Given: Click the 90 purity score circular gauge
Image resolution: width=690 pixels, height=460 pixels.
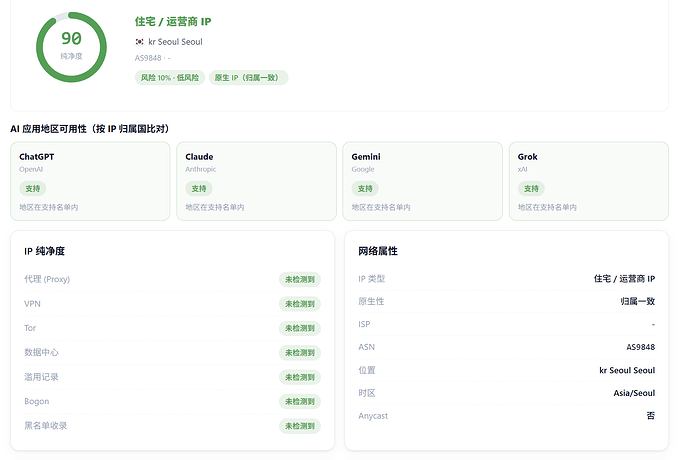Looking at the screenshot, I should pos(71,47).
